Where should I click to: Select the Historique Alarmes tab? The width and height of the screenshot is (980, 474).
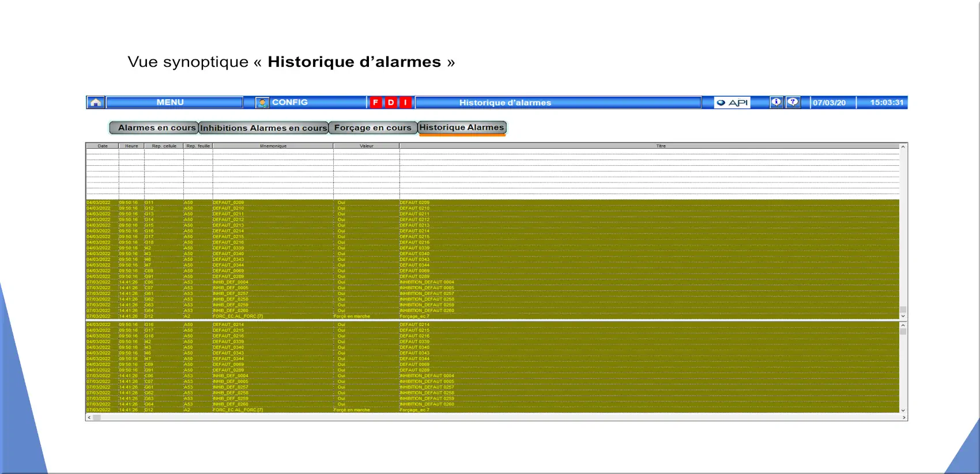pyautogui.click(x=462, y=127)
